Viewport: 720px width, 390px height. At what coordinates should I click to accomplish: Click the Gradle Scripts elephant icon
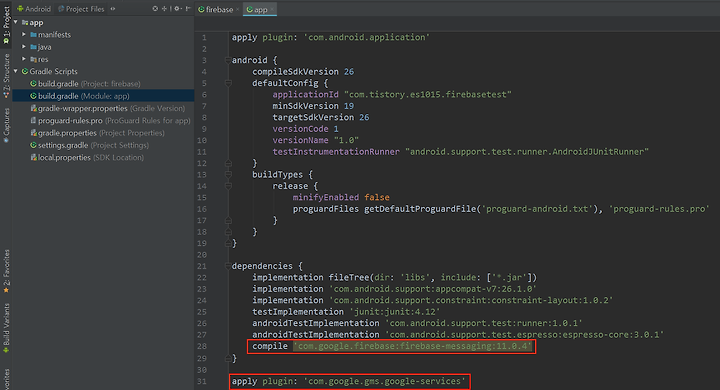point(25,71)
